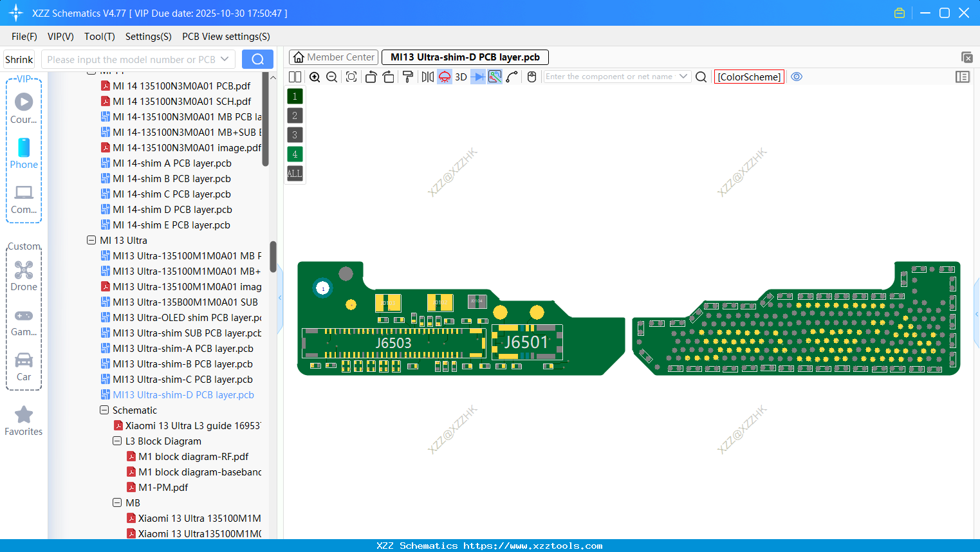This screenshot has width=980, height=552.
Task: Select the paint roller color fill tool
Action: pyautogui.click(x=407, y=77)
